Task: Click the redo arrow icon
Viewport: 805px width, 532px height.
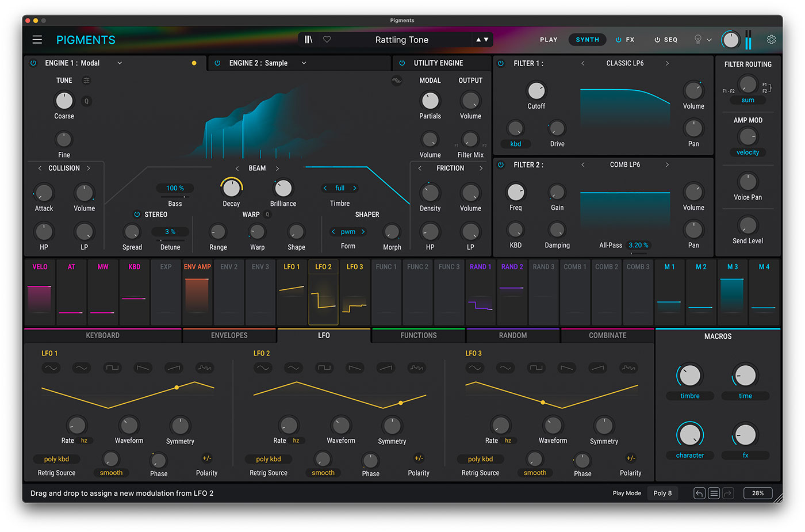Action: pyautogui.click(x=728, y=493)
